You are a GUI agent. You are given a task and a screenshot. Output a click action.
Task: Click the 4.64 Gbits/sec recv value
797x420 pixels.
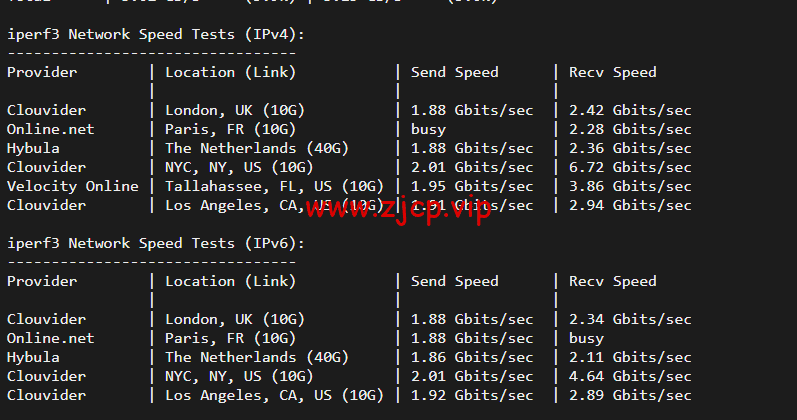pos(630,376)
